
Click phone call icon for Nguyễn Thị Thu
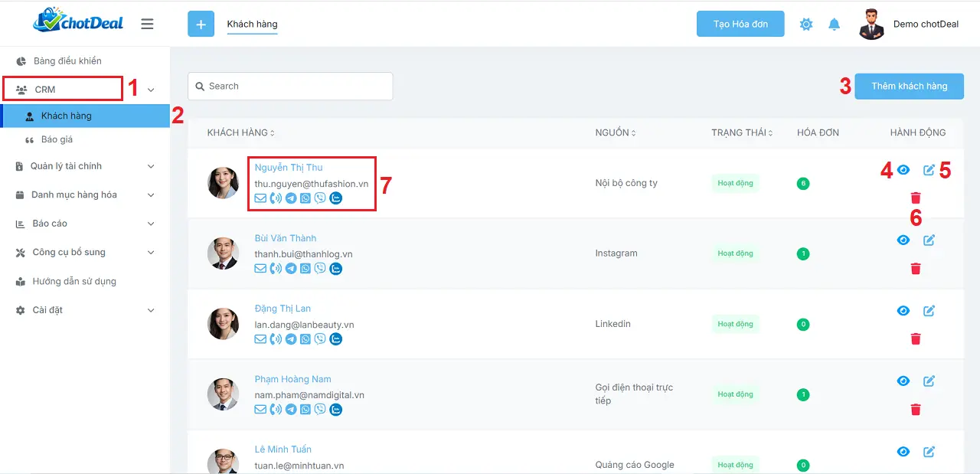(x=276, y=198)
